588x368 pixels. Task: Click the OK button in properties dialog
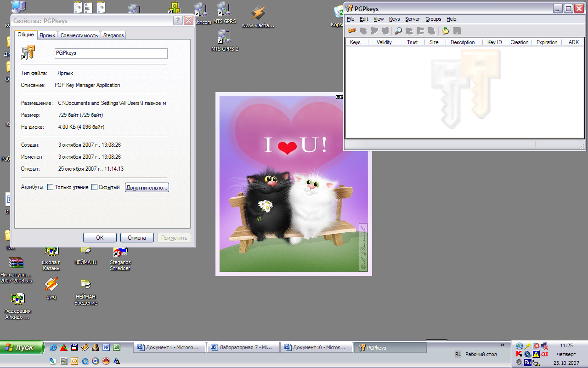pyautogui.click(x=100, y=238)
